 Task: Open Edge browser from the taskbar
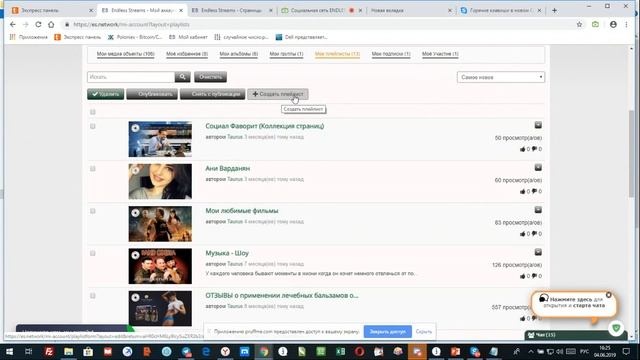tap(206, 351)
